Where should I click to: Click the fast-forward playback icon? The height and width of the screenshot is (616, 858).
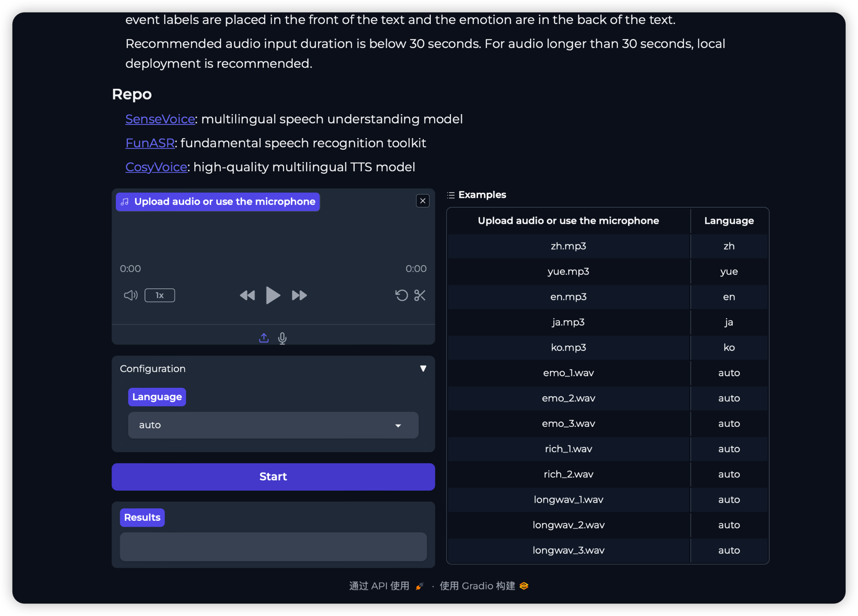(299, 295)
